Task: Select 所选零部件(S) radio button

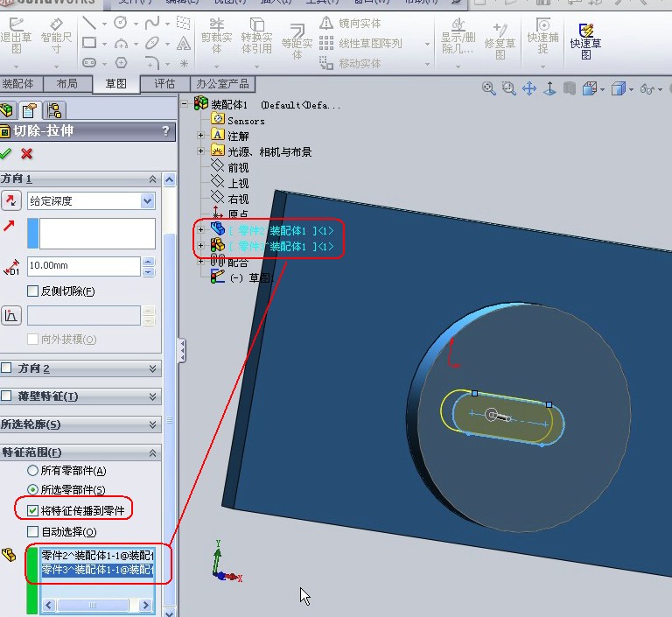Action: coord(32,489)
